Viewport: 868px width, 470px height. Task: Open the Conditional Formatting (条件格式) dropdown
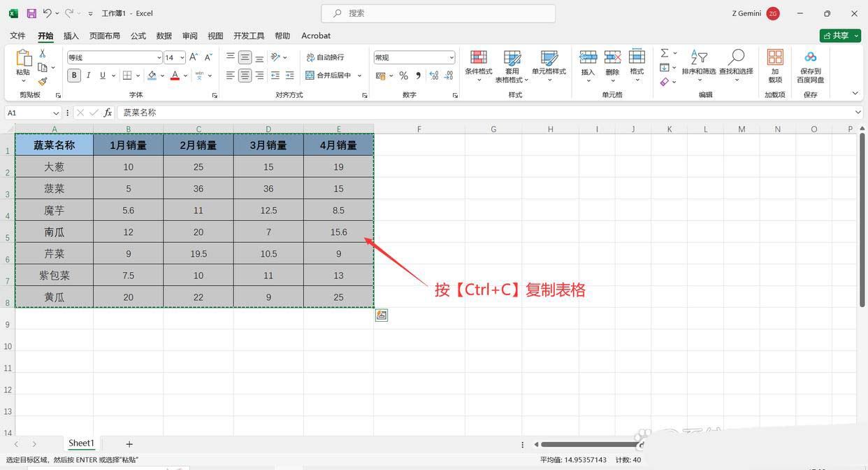click(479, 66)
